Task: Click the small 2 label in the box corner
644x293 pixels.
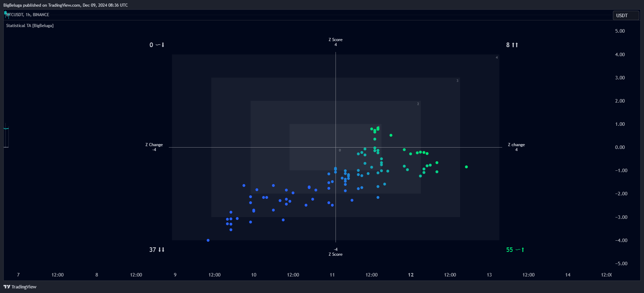Action: click(418, 104)
